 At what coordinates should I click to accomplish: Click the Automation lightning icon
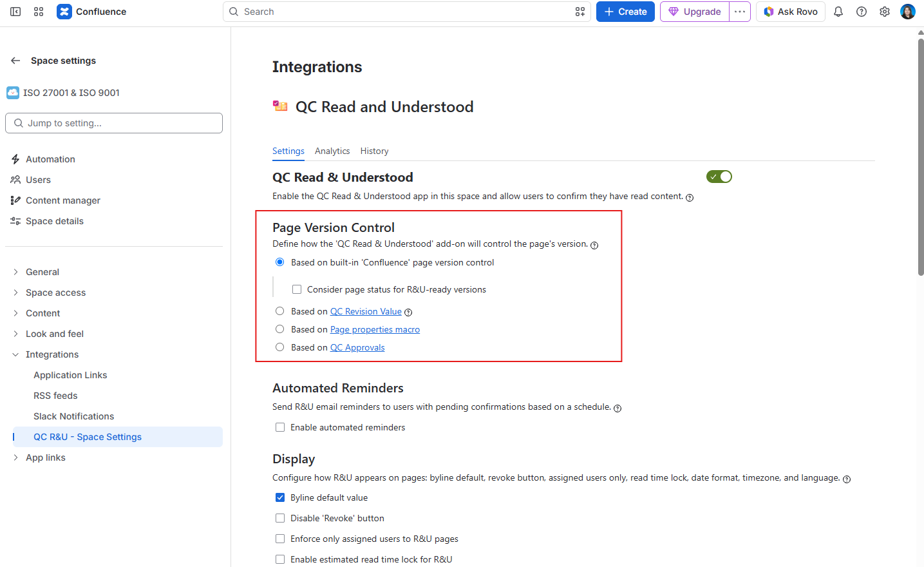tap(15, 159)
